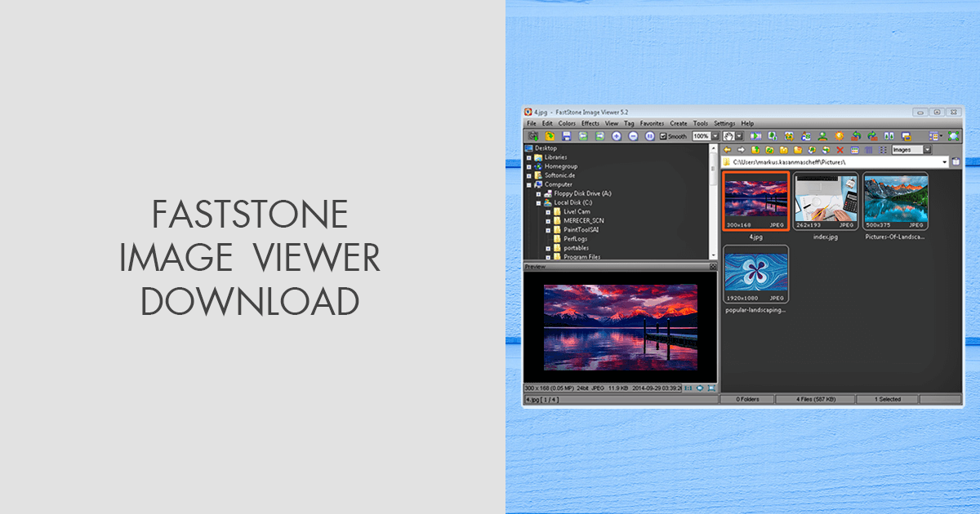
Task: Collapse the Computer node in the folder tree
Action: click(x=531, y=185)
